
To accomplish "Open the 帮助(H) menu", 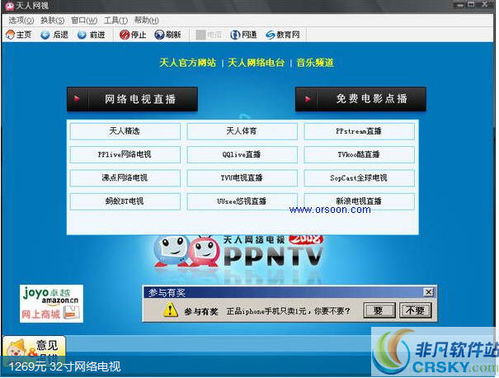I will 146,20.
